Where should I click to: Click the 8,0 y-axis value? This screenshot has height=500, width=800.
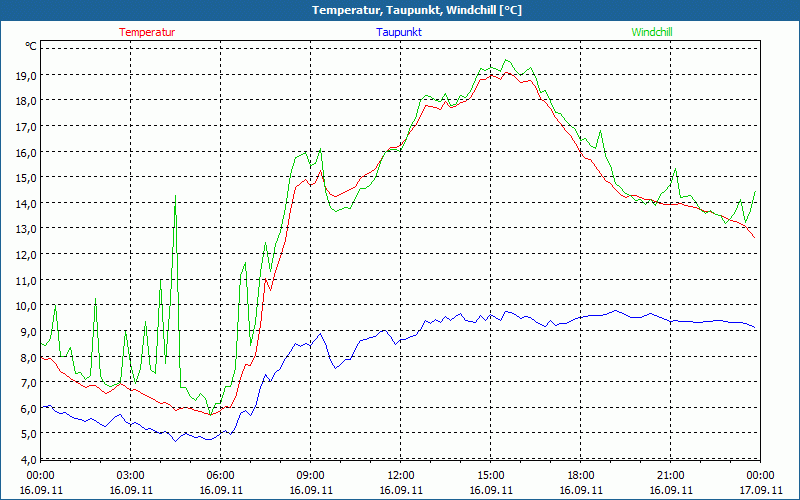coord(28,357)
